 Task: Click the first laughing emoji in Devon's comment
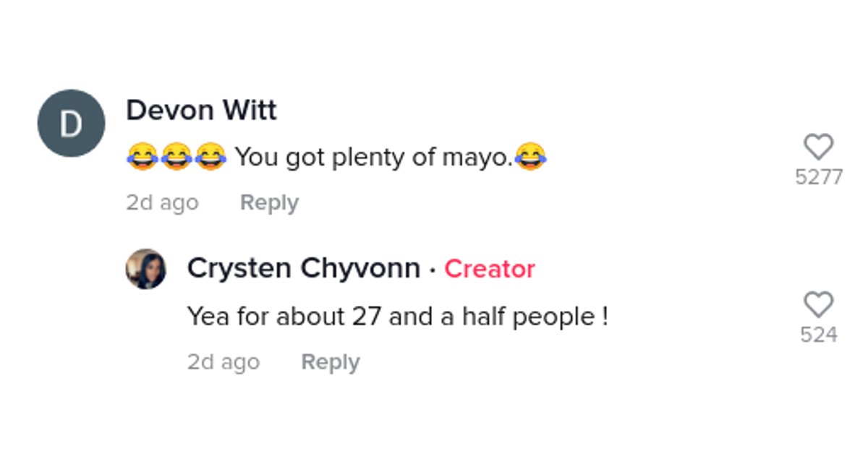(x=142, y=156)
